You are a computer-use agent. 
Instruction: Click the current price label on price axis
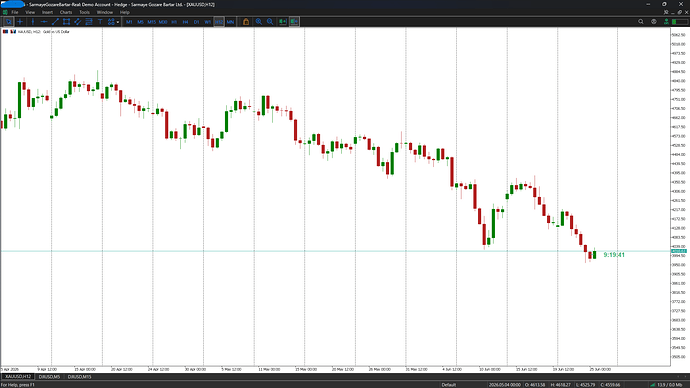679,251
